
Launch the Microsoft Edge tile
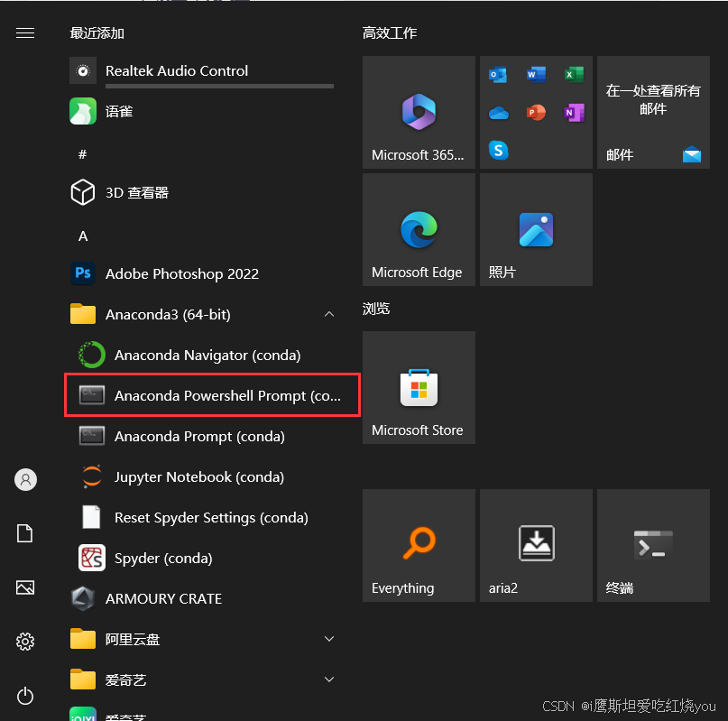coord(419,229)
